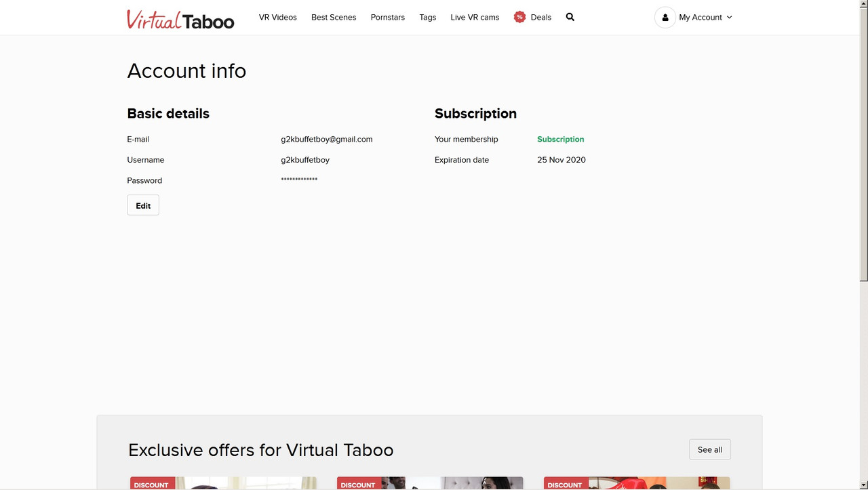Click the See all offers button
Image resolution: width=868 pixels, height=490 pixels.
(x=710, y=449)
